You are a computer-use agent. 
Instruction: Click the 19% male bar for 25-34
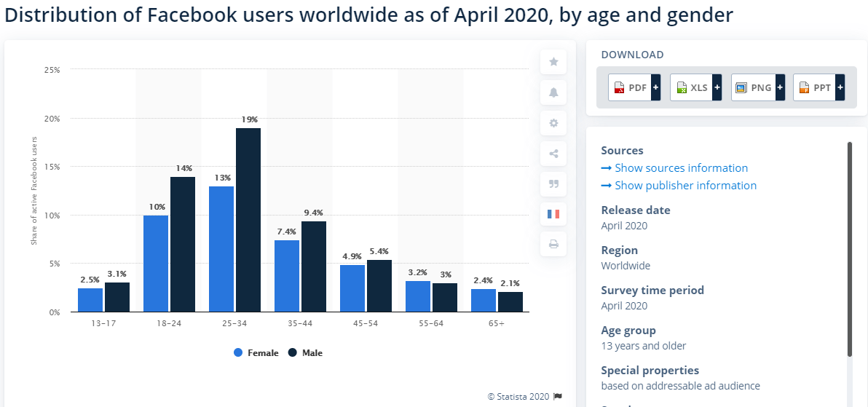click(x=248, y=220)
